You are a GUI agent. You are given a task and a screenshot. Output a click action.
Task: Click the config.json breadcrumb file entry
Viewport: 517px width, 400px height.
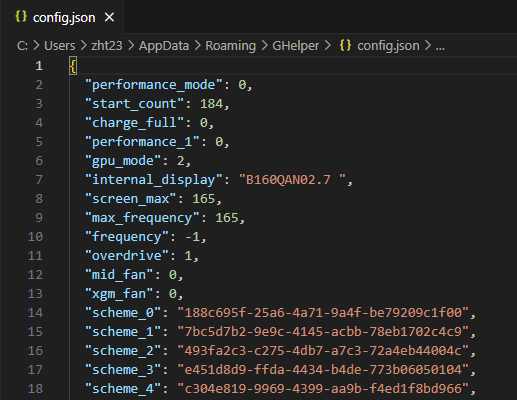(x=388, y=46)
